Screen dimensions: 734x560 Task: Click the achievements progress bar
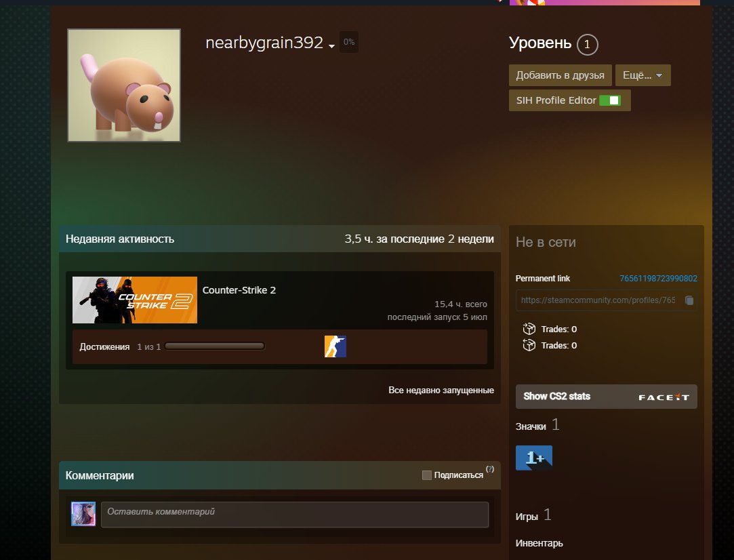point(214,346)
